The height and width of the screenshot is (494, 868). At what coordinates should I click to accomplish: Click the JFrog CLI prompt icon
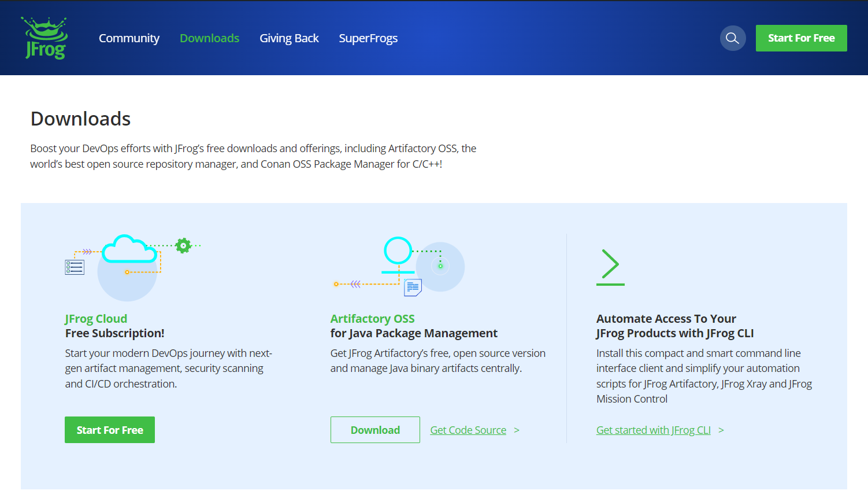[x=610, y=267]
